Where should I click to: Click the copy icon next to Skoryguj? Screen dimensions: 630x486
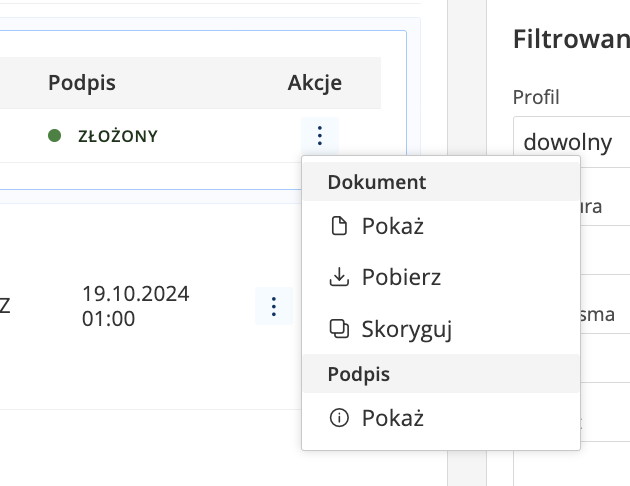pyautogui.click(x=339, y=329)
